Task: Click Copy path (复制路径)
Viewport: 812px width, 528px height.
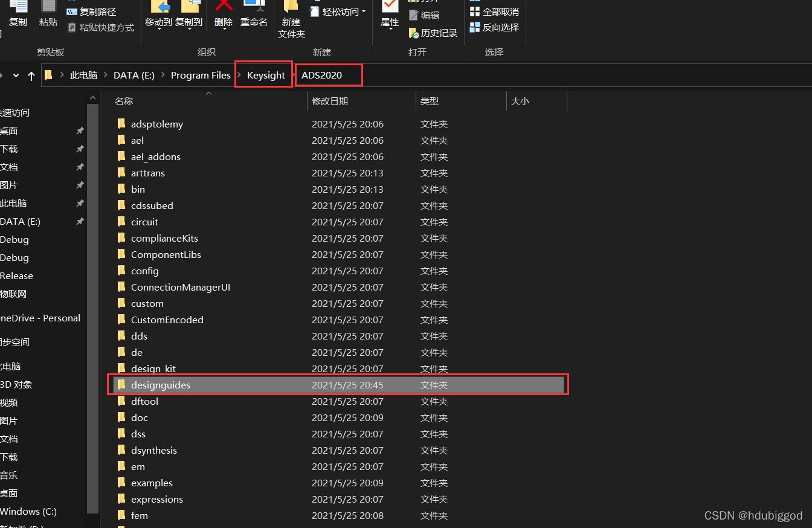Action: pos(91,11)
